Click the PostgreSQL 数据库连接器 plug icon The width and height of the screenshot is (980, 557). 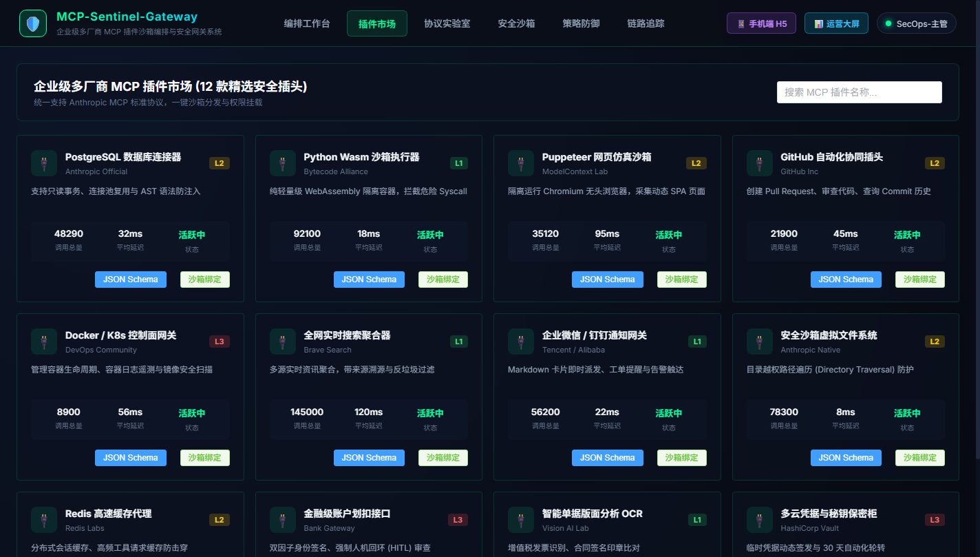click(x=44, y=163)
